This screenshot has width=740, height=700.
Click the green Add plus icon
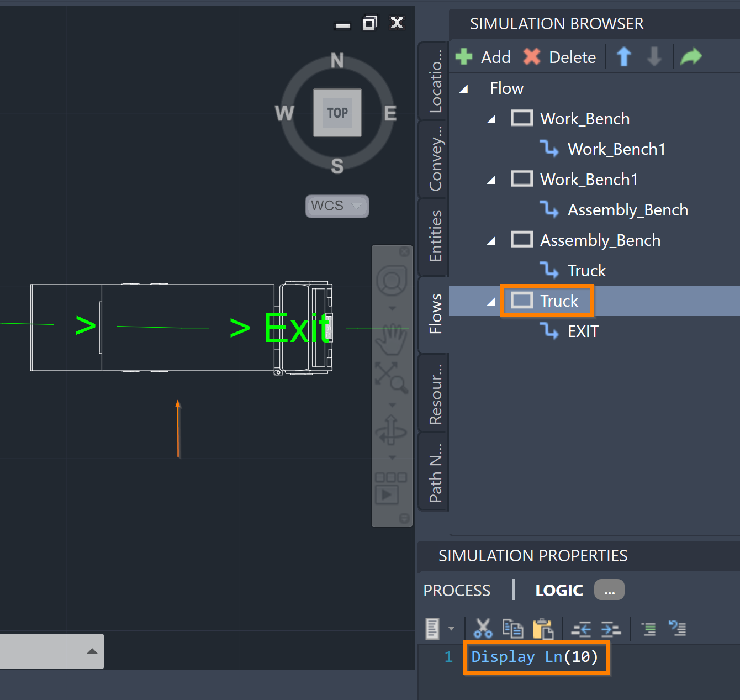pos(464,56)
